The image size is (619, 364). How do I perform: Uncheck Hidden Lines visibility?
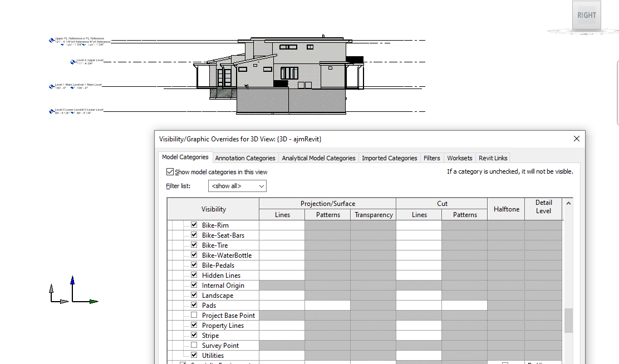coord(194,275)
